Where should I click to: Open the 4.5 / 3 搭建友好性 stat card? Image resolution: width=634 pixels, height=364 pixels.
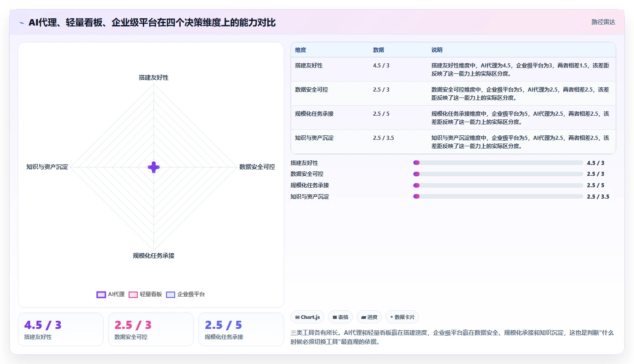click(61, 329)
